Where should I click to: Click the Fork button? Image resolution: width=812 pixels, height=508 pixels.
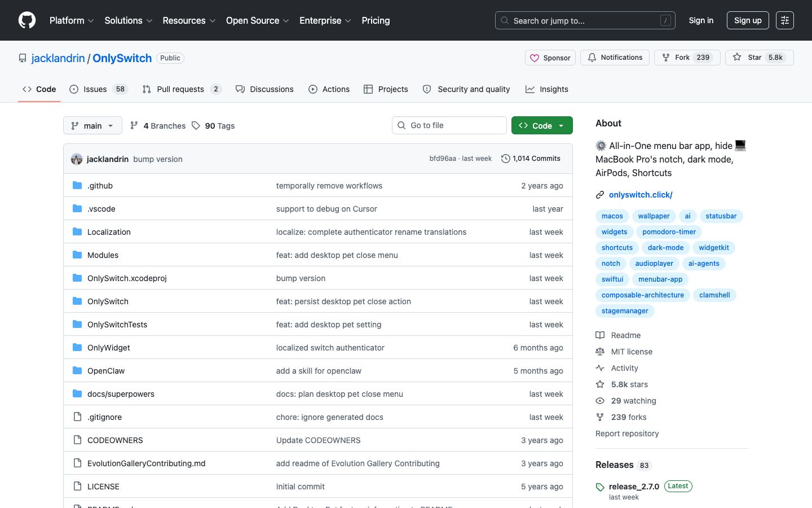point(687,58)
